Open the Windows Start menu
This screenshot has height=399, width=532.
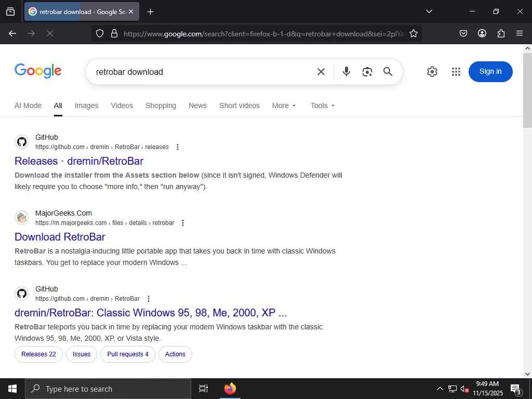(x=12, y=389)
